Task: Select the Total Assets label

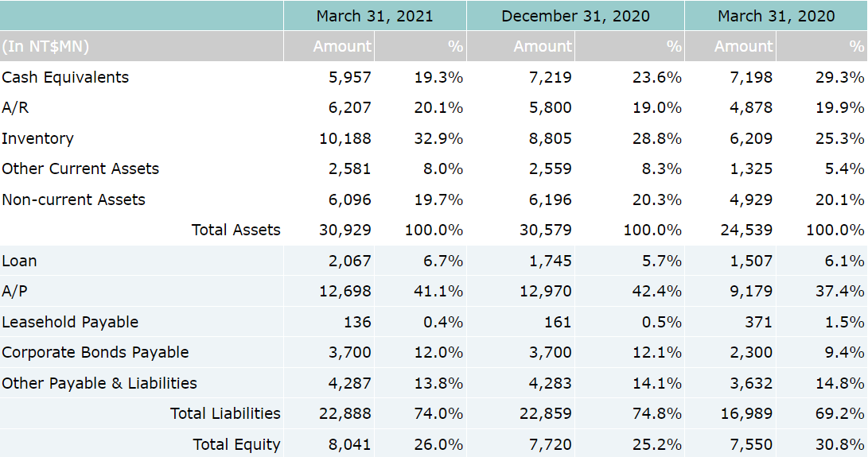Action: click(x=235, y=230)
